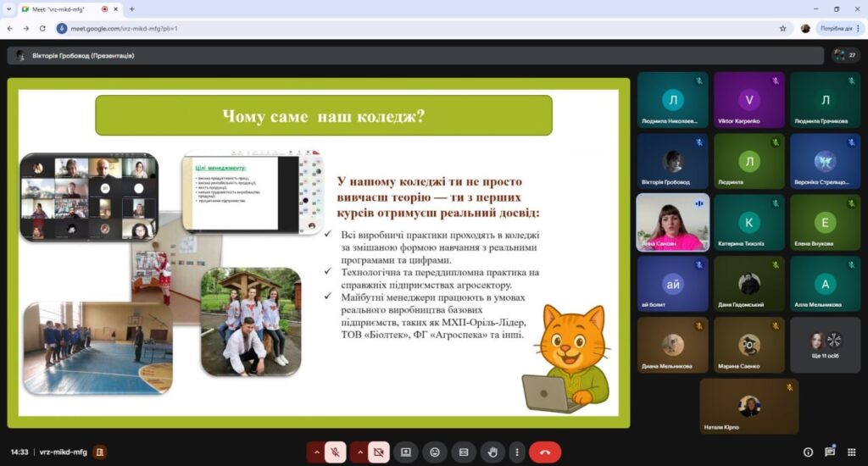
Task: Bookmark this page with the star icon
Action: click(x=783, y=28)
